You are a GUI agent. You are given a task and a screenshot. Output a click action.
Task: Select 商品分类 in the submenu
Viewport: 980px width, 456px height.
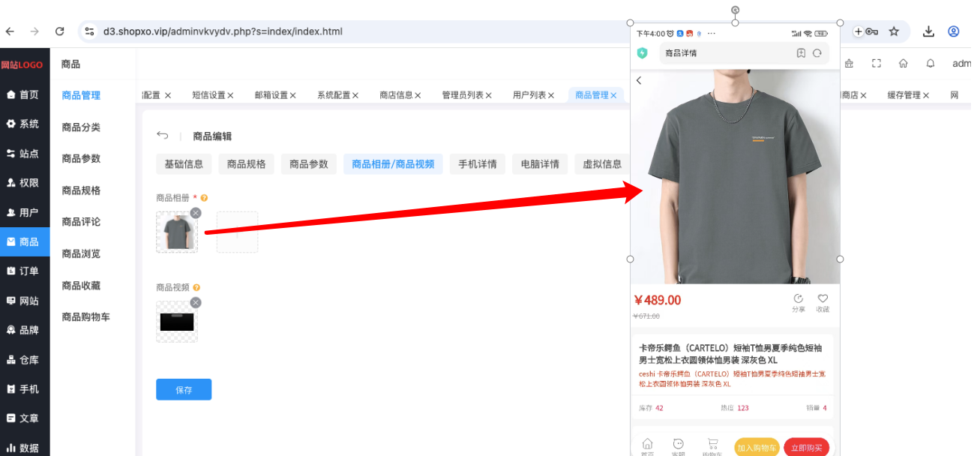[81, 127]
